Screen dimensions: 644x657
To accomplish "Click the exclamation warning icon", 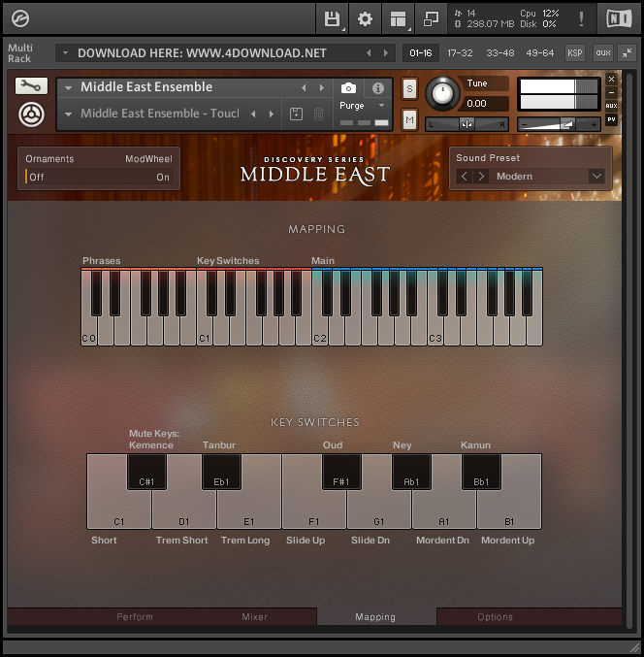I will pyautogui.click(x=581, y=18).
